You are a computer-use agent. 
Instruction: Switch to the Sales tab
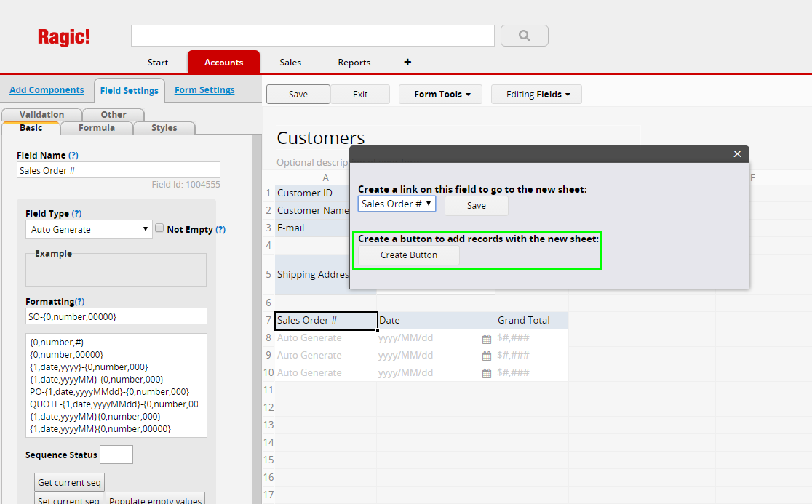tap(290, 63)
